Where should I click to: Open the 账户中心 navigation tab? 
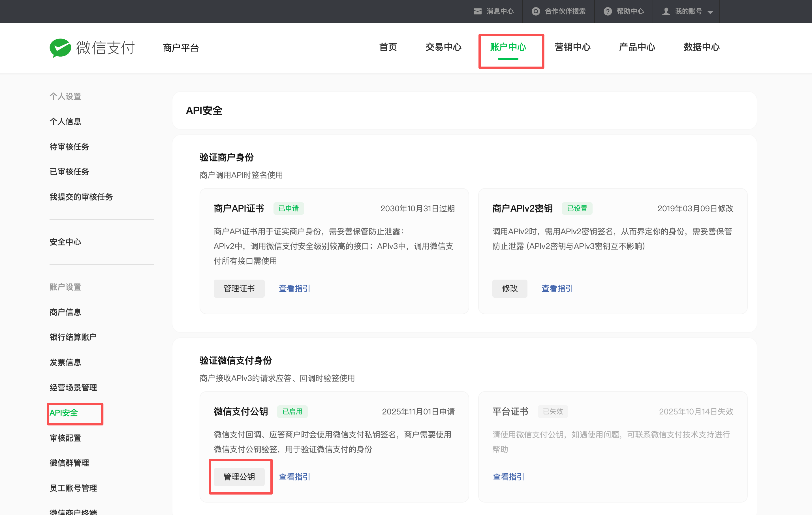(508, 47)
